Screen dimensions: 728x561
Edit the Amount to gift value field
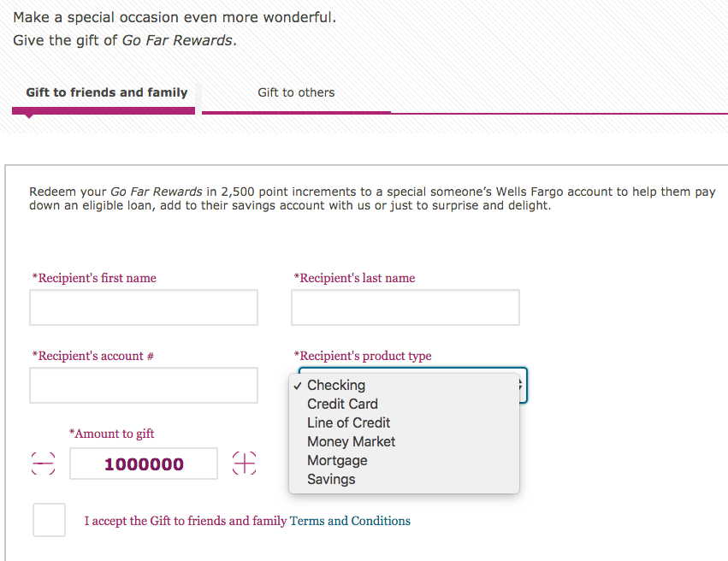(144, 464)
